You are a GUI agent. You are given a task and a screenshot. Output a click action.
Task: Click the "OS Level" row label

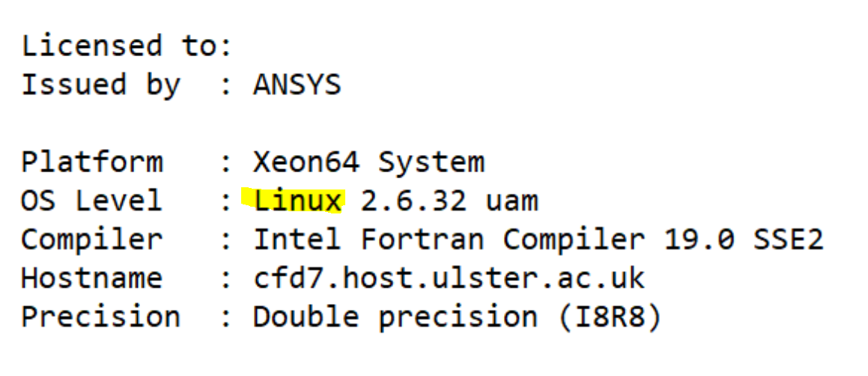[91, 201]
